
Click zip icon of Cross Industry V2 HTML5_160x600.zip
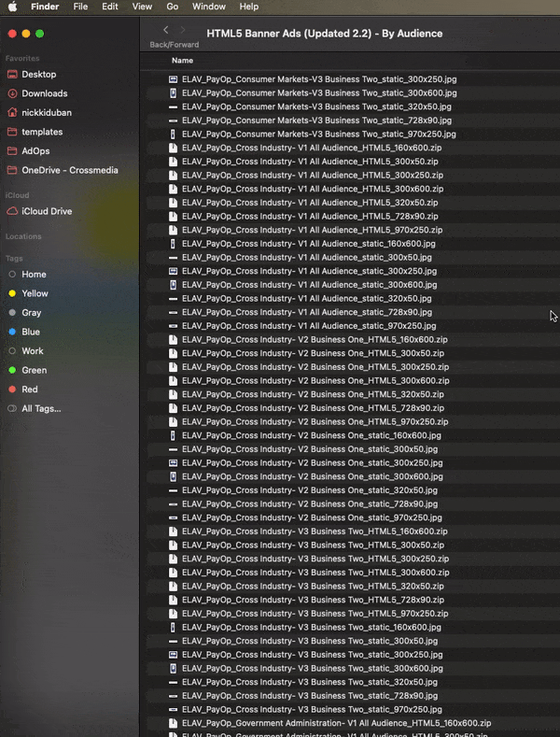click(173, 340)
